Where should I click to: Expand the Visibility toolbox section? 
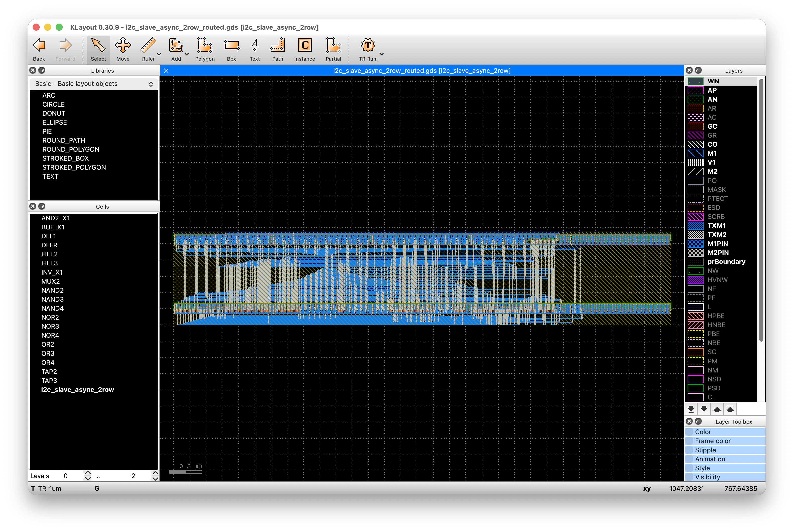(x=725, y=477)
